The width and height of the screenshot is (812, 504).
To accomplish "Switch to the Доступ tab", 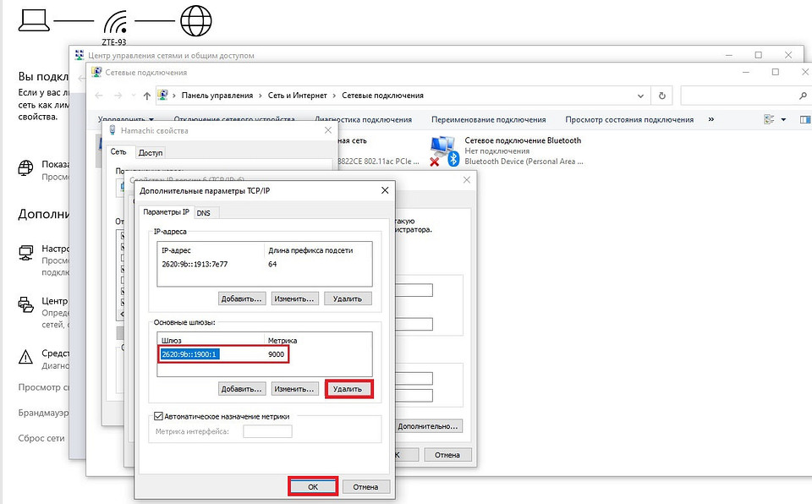I will tap(151, 152).
